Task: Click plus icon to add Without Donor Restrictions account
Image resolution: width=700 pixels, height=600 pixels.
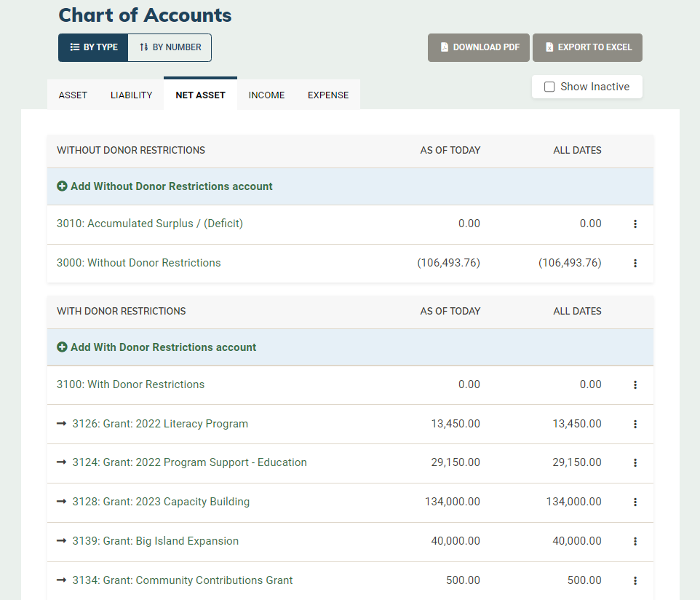Action: pos(62,186)
